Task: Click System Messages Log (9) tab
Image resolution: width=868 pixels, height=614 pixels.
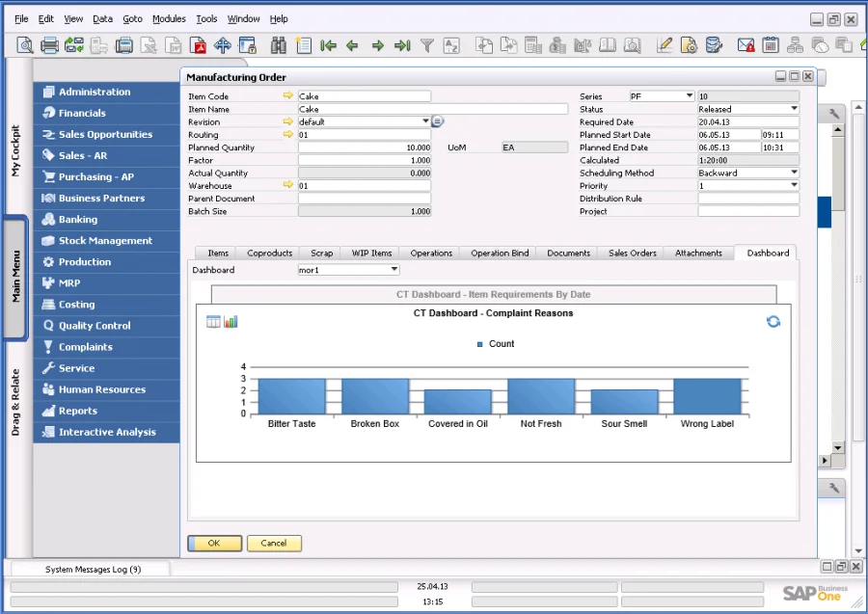Action: point(93,570)
